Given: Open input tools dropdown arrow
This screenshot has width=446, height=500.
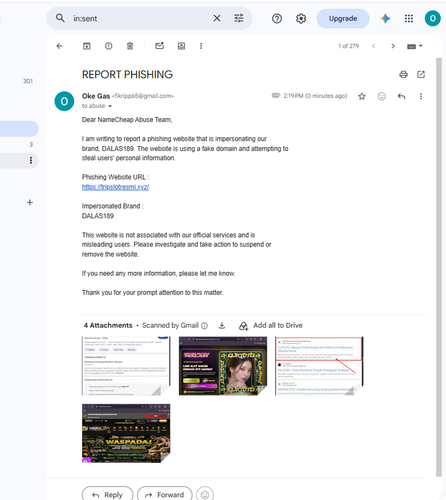Looking at the screenshot, I should point(421,46).
